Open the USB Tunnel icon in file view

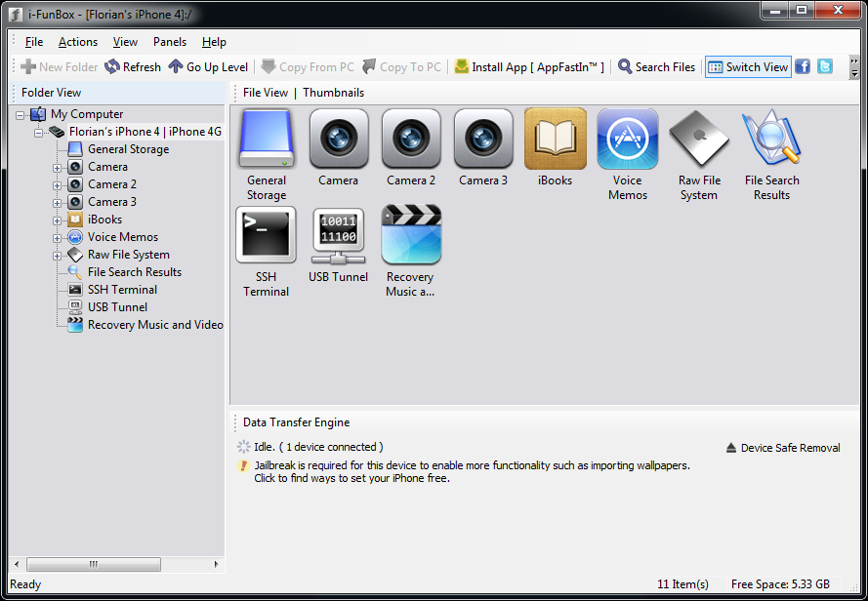tap(338, 235)
